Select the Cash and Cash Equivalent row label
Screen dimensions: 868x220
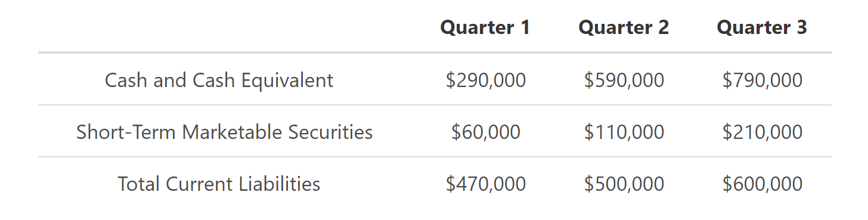coord(219,80)
